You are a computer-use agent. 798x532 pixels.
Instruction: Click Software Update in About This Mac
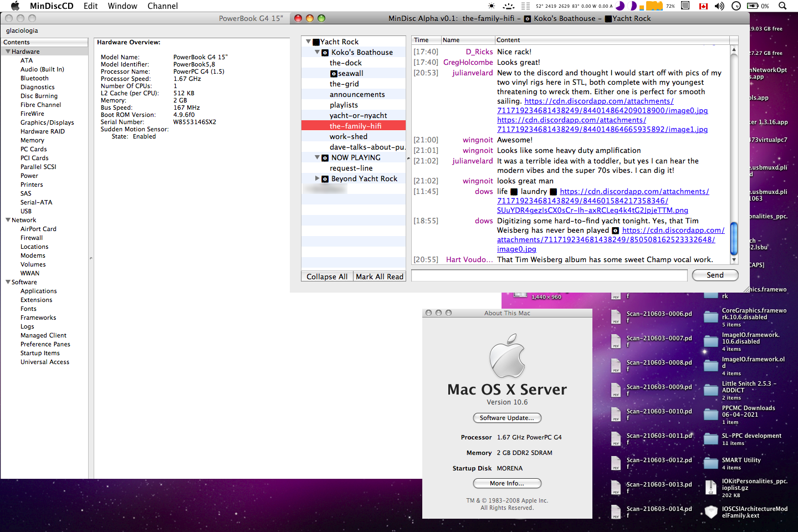(x=507, y=418)
